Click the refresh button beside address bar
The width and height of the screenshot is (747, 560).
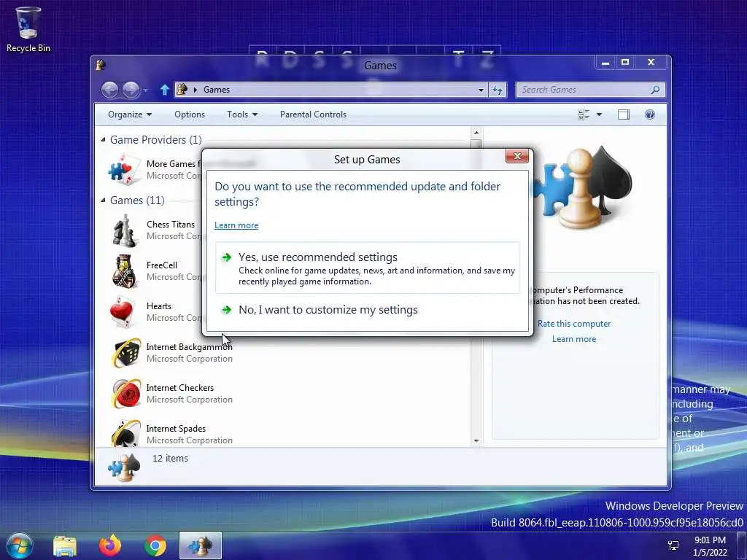coord(498,90)
